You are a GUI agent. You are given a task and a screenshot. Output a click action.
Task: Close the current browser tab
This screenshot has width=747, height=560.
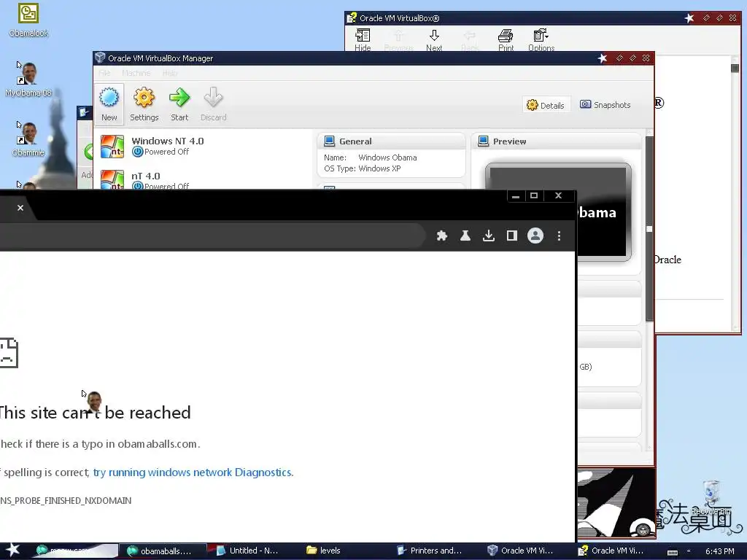pos(20,208)
